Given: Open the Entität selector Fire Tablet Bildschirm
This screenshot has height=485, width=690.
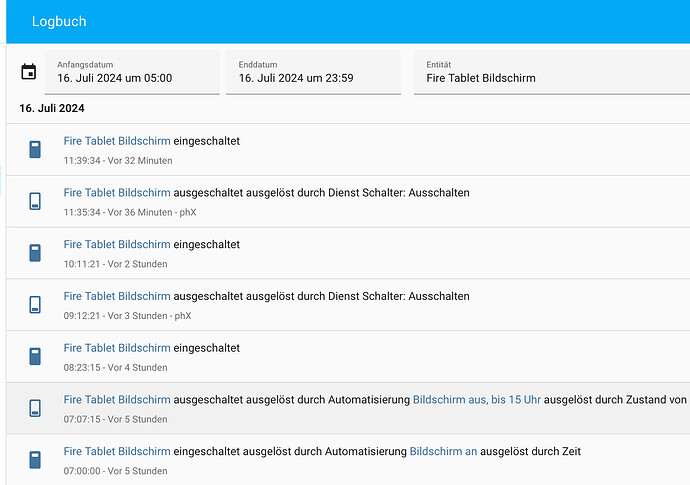Looking at the screenshot, I should point(552,72).
